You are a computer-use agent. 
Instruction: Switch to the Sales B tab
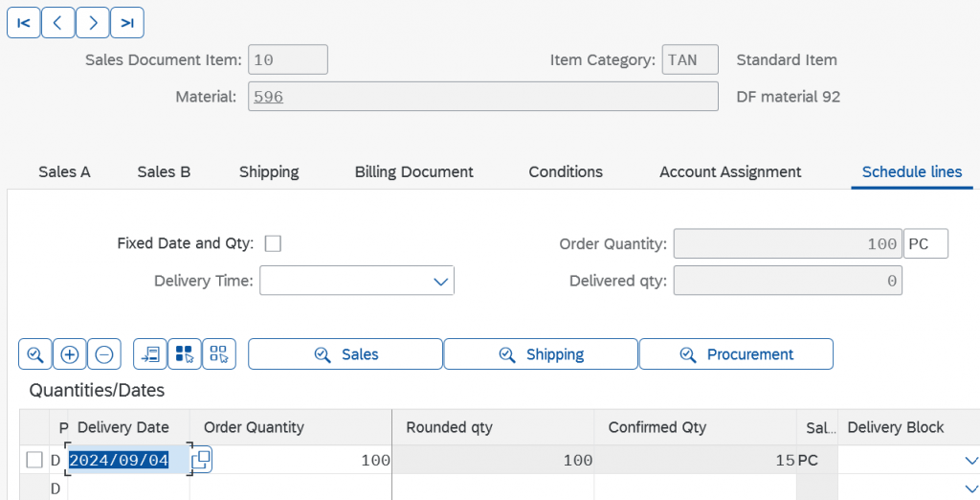point(164,172)
